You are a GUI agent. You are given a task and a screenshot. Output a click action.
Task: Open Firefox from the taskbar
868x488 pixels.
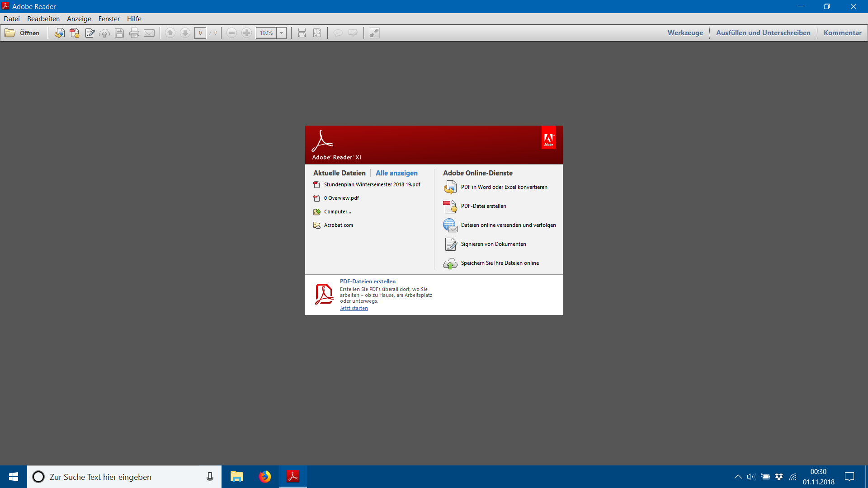click(265, 477)
